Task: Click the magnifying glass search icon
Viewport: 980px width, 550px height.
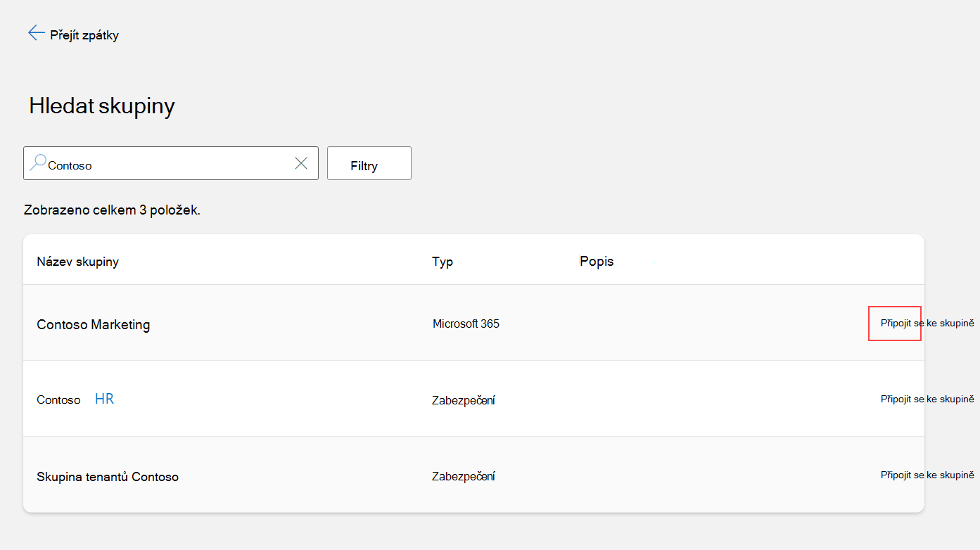Action: 37,163
